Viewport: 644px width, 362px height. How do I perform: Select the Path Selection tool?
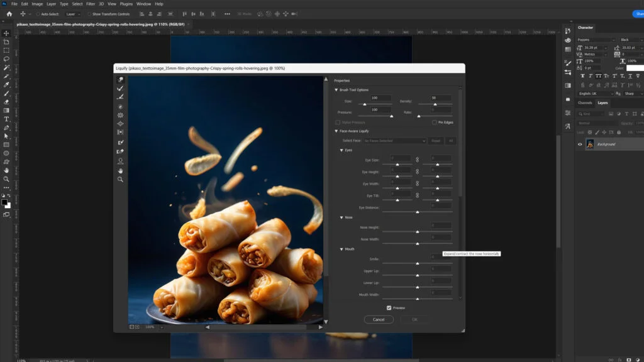(6, 136)
